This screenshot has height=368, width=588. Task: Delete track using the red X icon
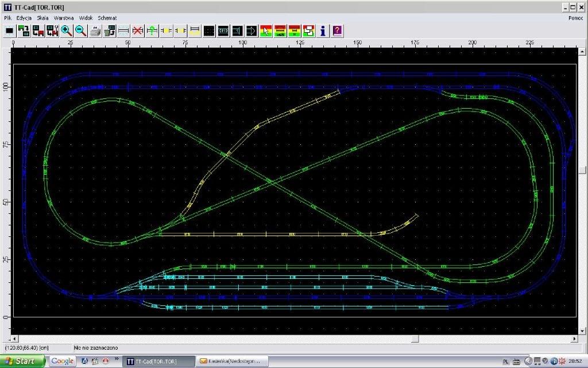[138, 31]
